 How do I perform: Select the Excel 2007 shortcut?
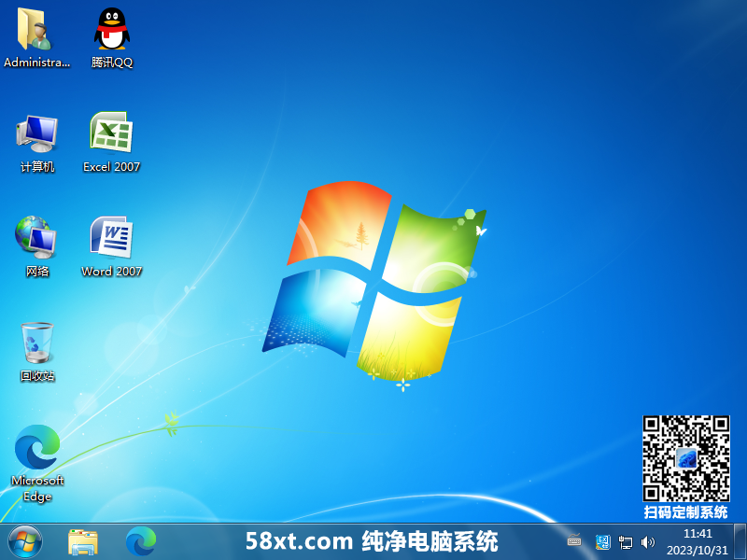[111, 142]
